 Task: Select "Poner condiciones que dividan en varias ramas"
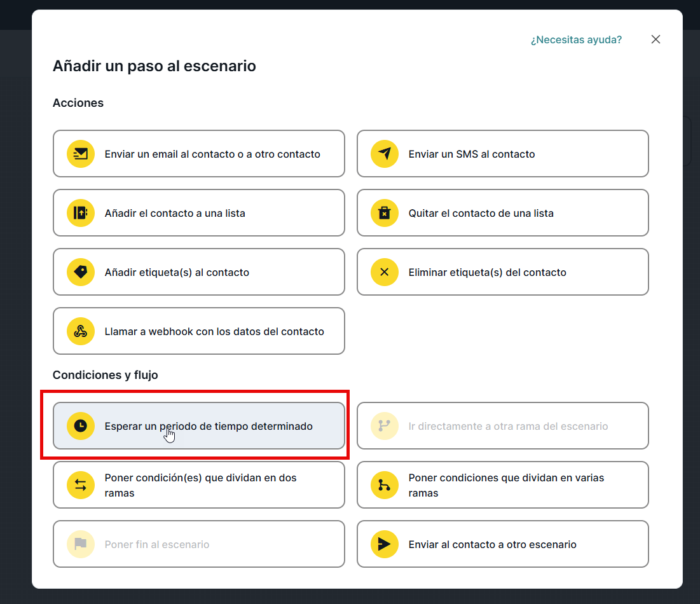[x=505, y=485]
